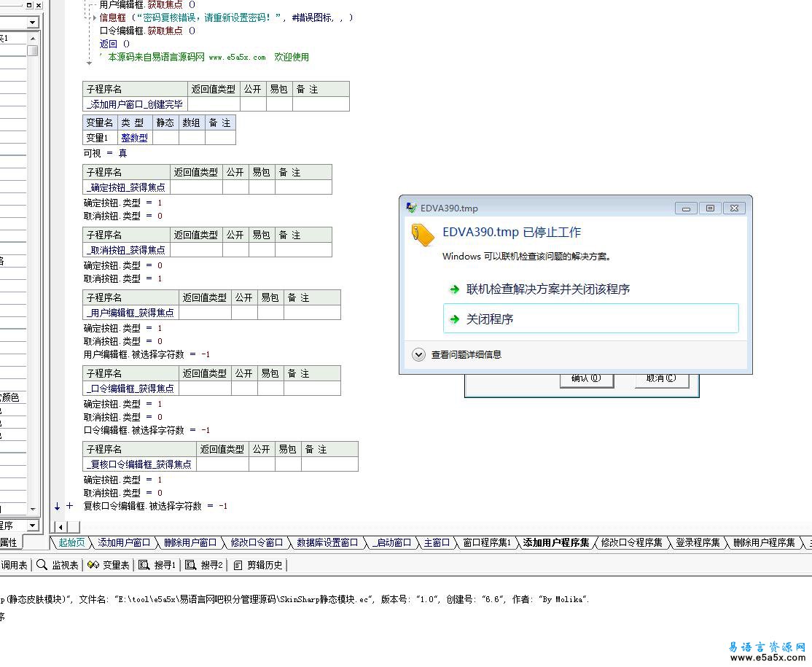Click the SkinSharp静态模块.ec output message line
Viewport: 812px width, 667px height.
point(294,599)
